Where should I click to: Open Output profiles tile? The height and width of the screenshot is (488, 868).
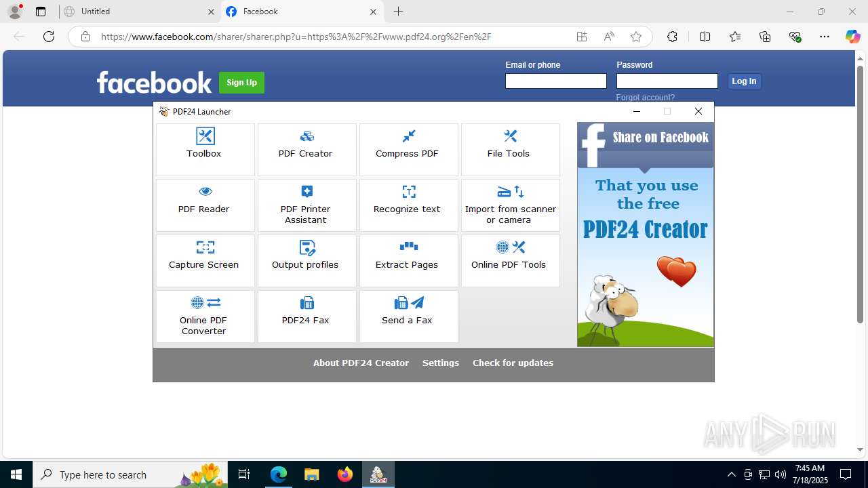click(x=307, y=261)
